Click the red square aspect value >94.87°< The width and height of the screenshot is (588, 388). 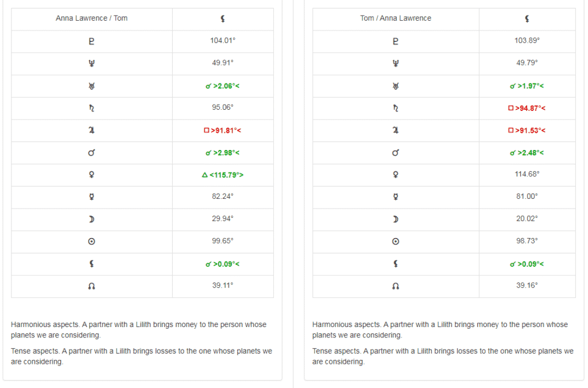click(x=527, y=108)
